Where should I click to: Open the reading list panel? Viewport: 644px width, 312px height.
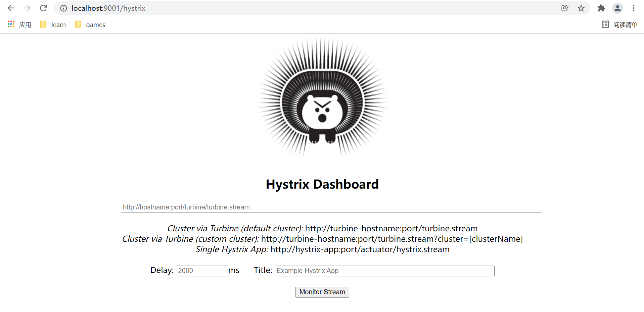click(620, 25)
